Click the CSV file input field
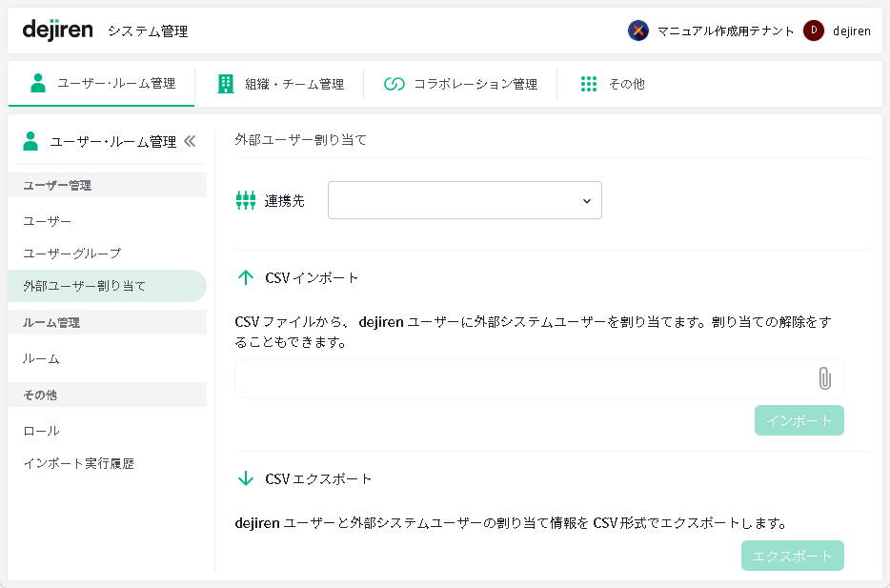The width and height of the screenshot is (890, 588). [x=519, y=378]
